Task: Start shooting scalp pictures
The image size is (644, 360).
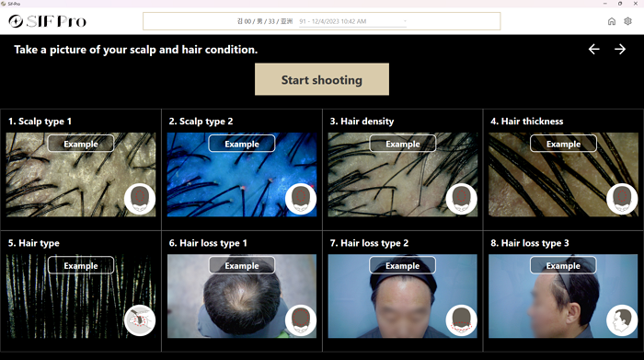Action: click(x=322, y=79)
